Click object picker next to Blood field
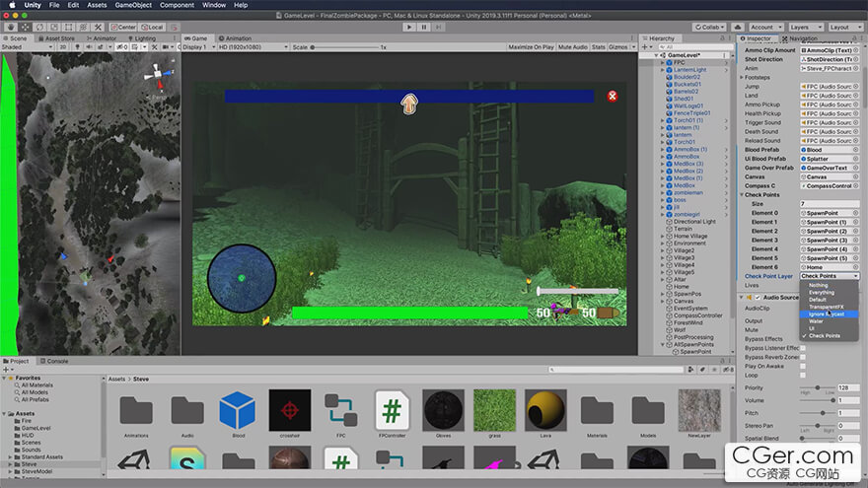This screenshot has height=488, width=868. [855, 150]
